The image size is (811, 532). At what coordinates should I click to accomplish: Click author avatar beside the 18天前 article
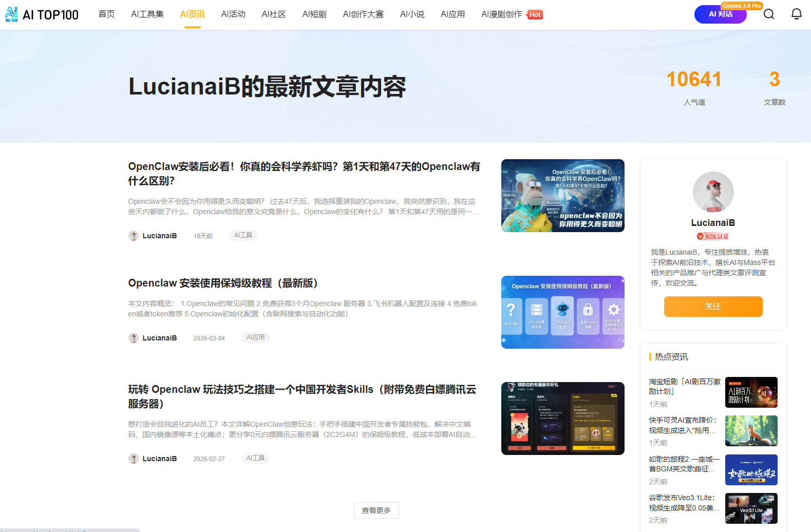(134, 236)
